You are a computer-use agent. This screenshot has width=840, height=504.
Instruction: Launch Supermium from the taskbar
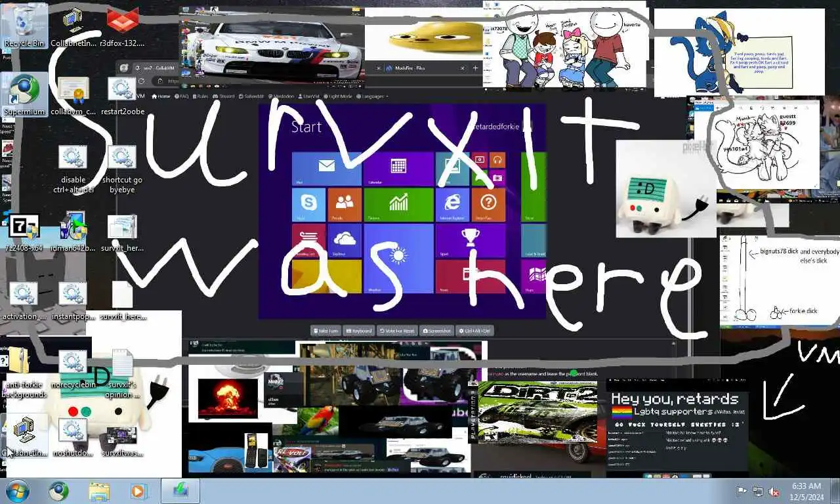coord(59,491)
